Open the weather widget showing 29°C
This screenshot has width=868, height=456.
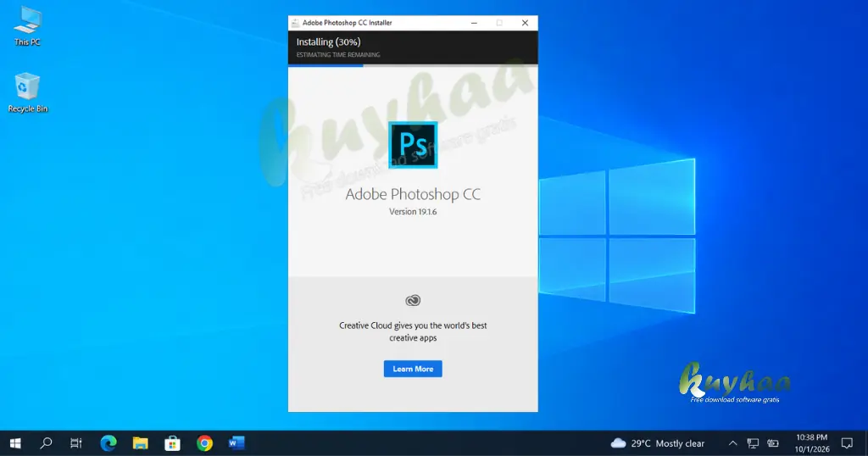click(x=657, y=443)
